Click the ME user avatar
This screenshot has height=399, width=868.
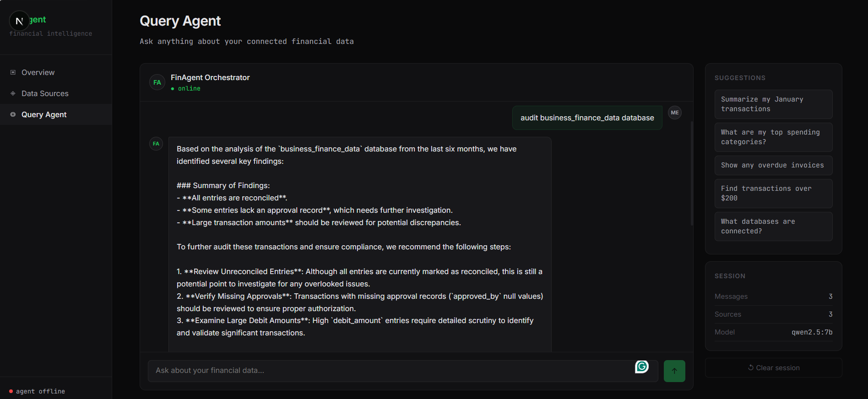(675, 113)
